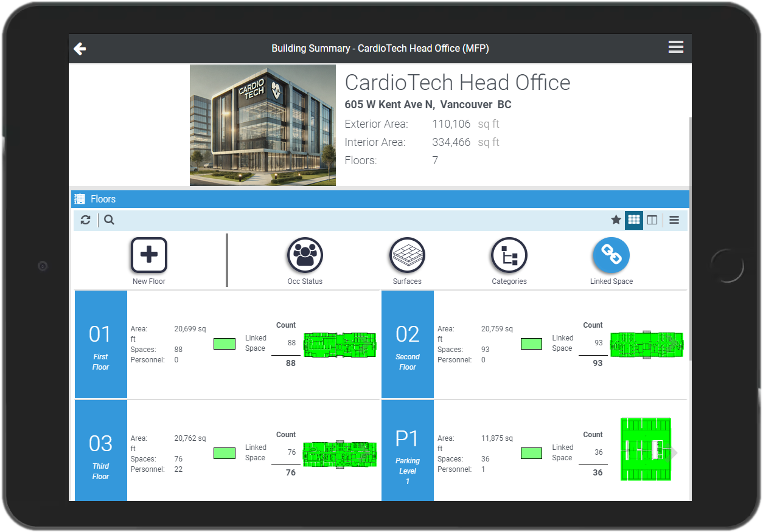The image size is (763, 532).
Task: Select the Building Summary title bar
Action: tap(380, 48)
